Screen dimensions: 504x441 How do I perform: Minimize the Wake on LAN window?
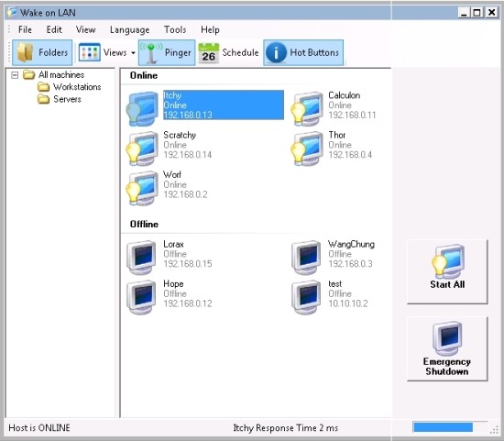464,13
